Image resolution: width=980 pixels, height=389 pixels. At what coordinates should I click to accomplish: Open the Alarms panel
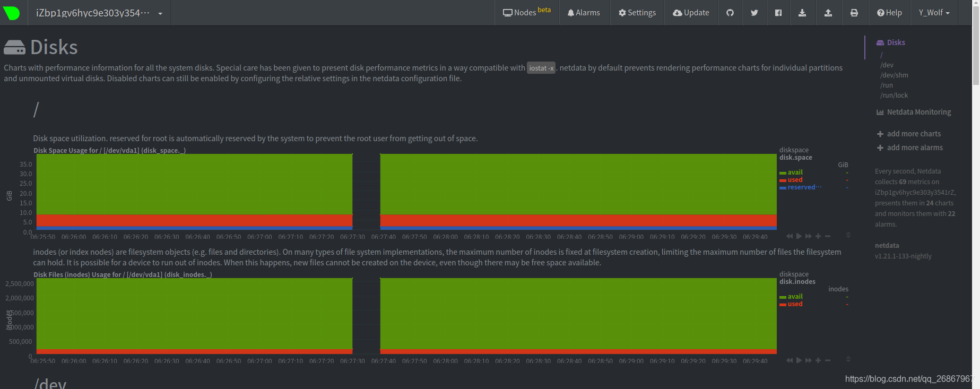coord(584,13)
